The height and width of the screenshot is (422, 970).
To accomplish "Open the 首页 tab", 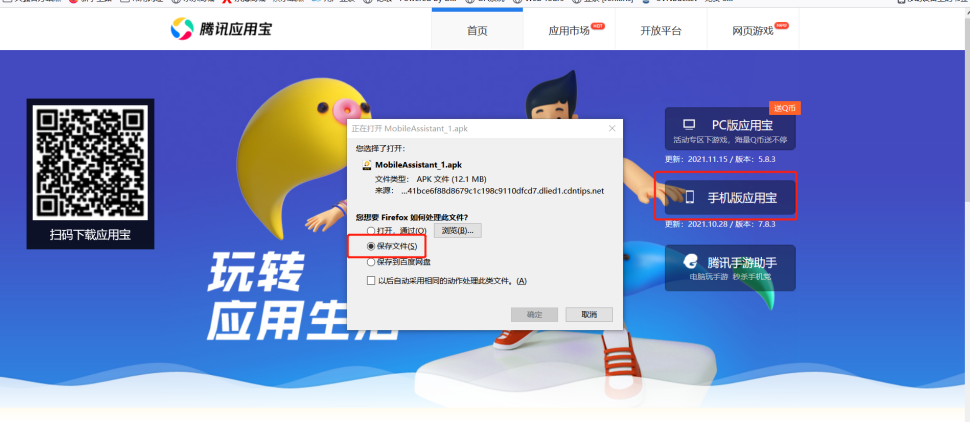I will [477, 30].
